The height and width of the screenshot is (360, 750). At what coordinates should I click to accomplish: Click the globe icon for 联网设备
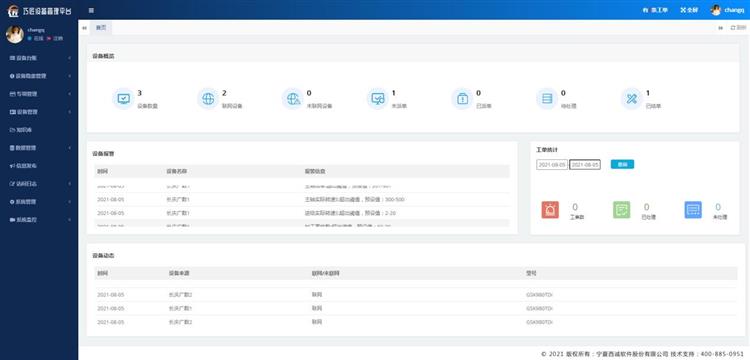208,99
